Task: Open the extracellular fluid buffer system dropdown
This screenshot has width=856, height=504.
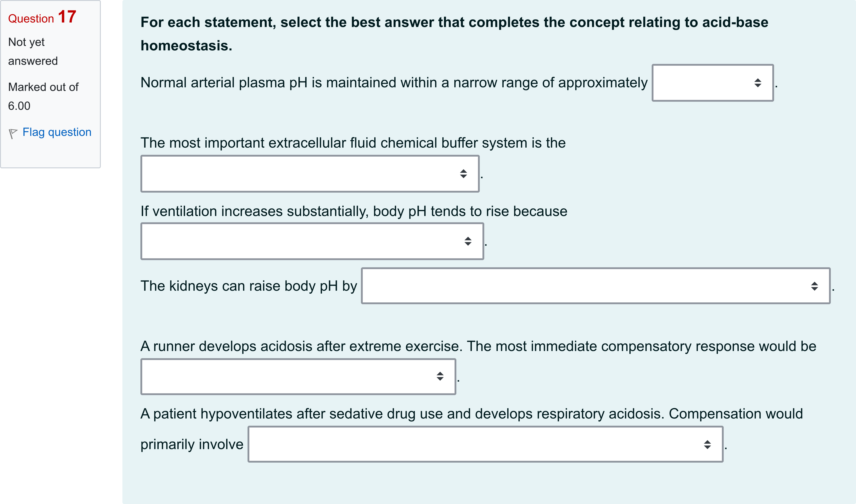Action: click(x=310, y=174)
